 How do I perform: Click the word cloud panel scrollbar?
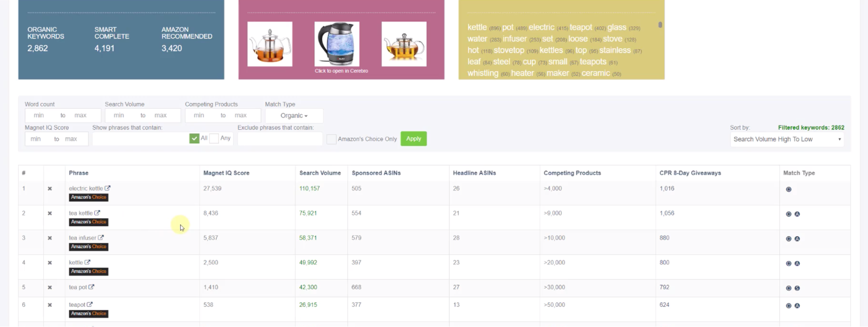click(660, 25)
